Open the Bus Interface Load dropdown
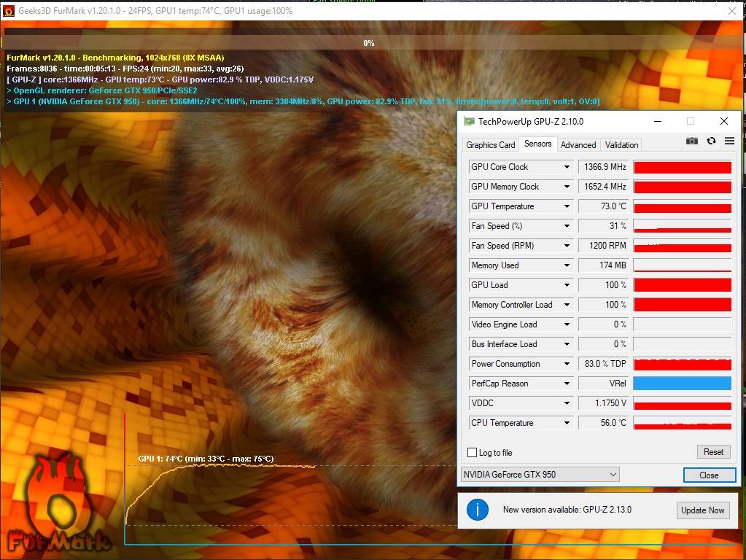Viewport: 746px width, 560px height. click(567, 344)
